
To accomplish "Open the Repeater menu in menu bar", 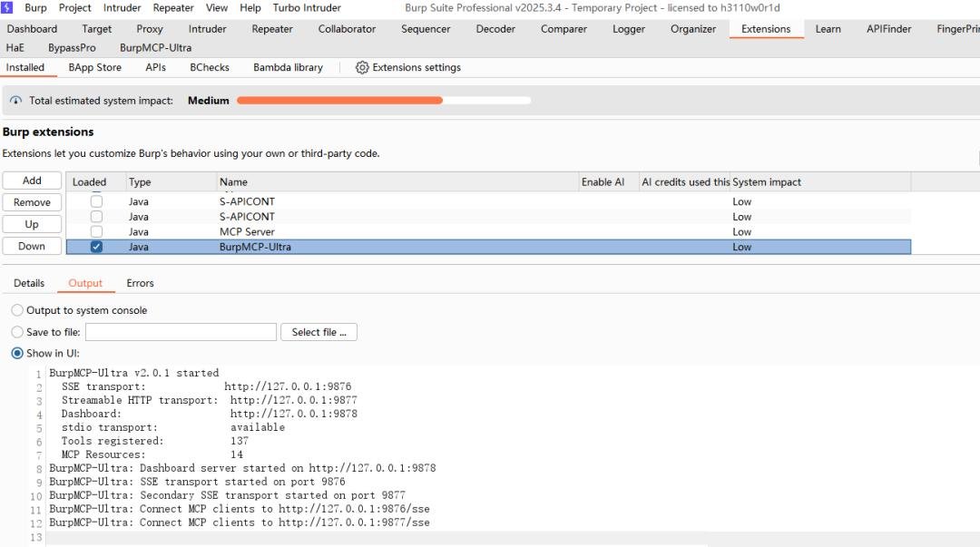I will pos(173,8).
